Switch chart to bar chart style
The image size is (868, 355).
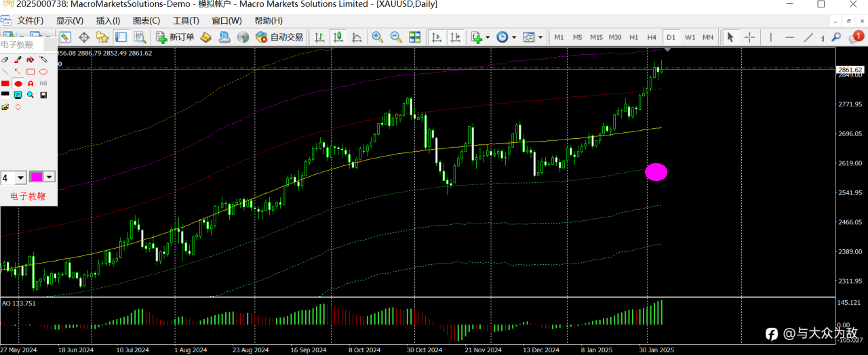[319, 37]
